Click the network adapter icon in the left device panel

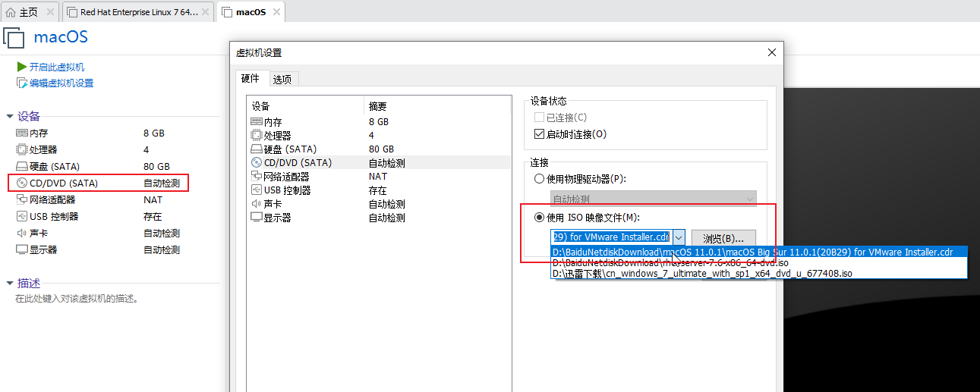tap(22, 200)
